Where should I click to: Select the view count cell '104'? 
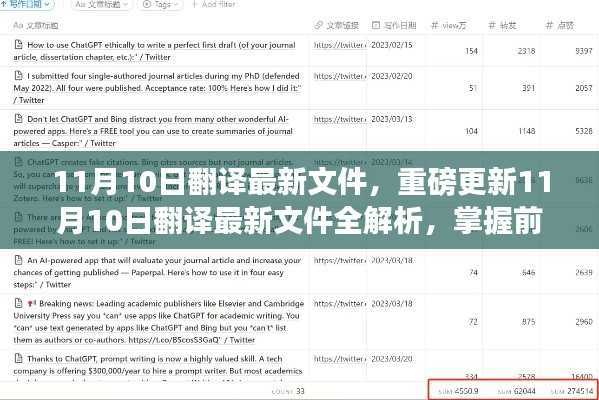pos(471,131)
